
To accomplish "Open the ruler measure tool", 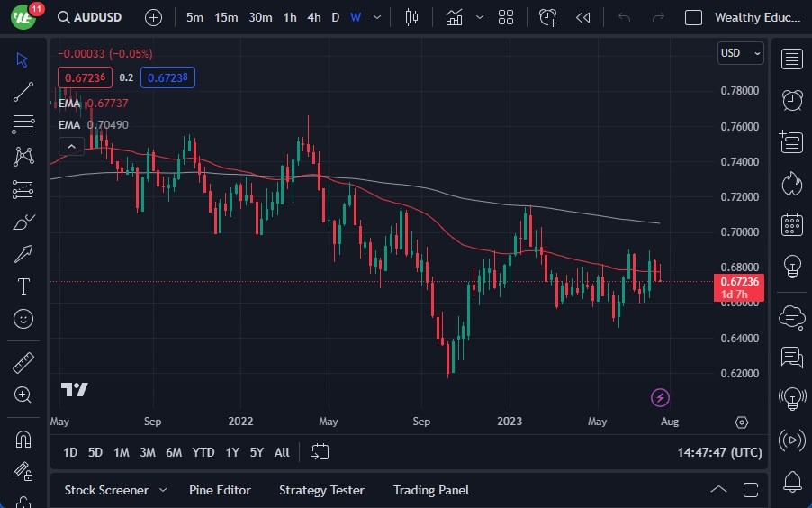I will point(23,363).
